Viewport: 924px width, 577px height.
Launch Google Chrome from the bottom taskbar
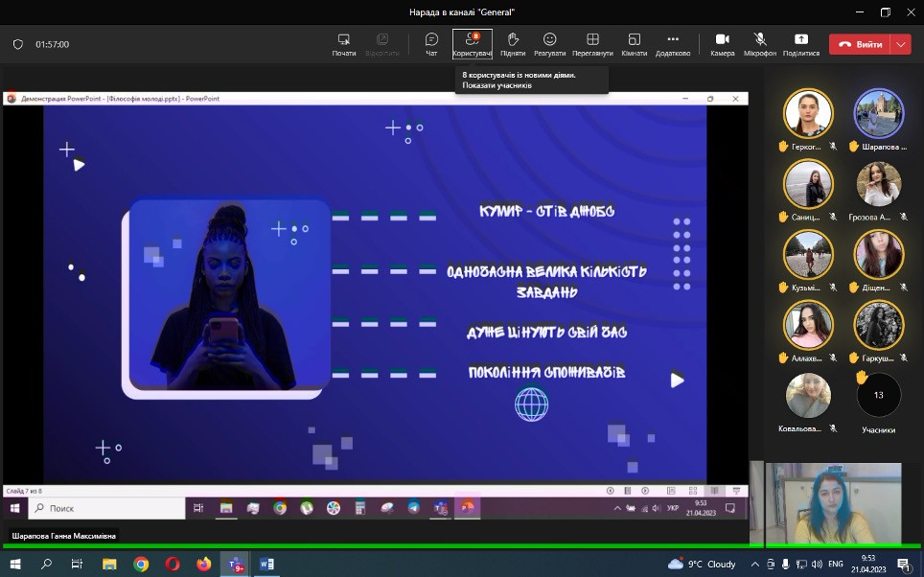click(x=141, y=564)
